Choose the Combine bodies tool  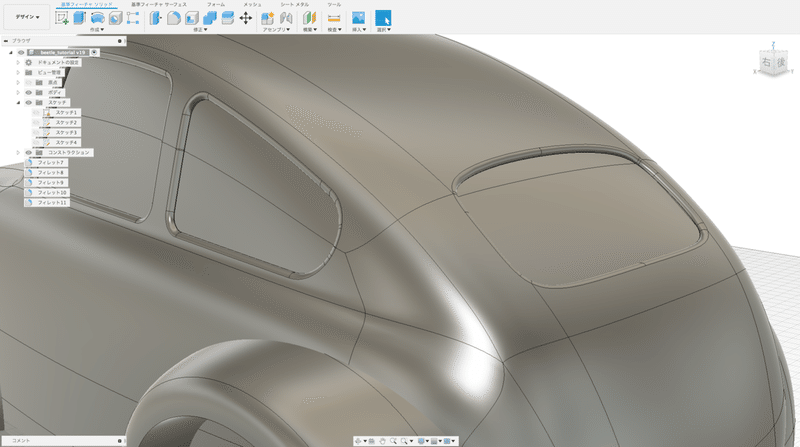click(x=210, y=18)
